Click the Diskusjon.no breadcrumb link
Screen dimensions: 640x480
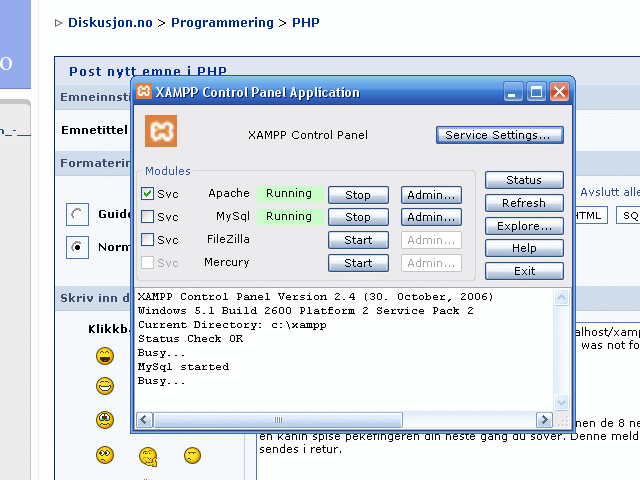click(x=110, y=22)
